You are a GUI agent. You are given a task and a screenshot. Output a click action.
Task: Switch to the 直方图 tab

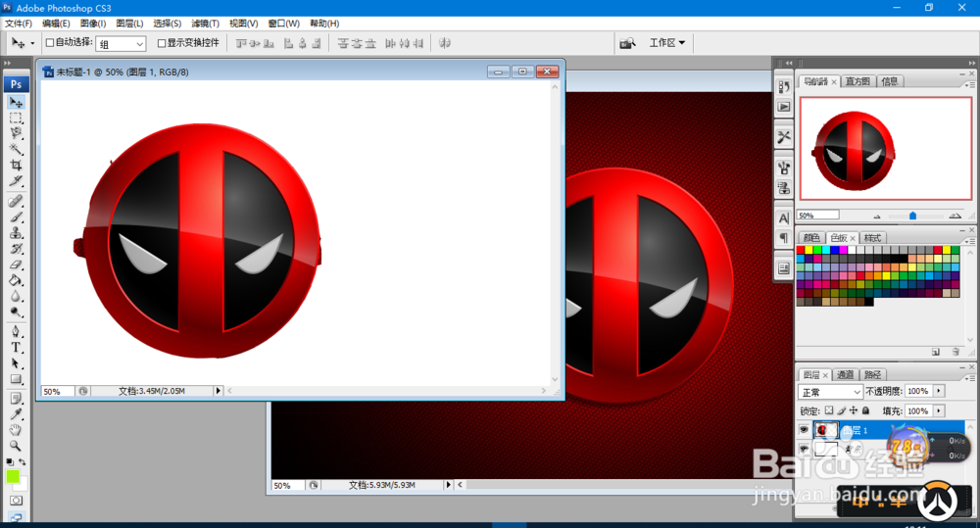coord(857,81)
